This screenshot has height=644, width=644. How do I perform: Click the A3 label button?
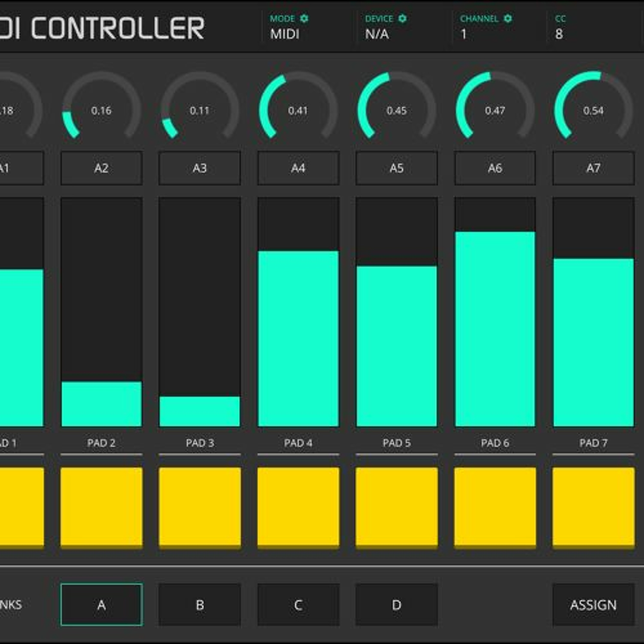[x=200, y=168]
